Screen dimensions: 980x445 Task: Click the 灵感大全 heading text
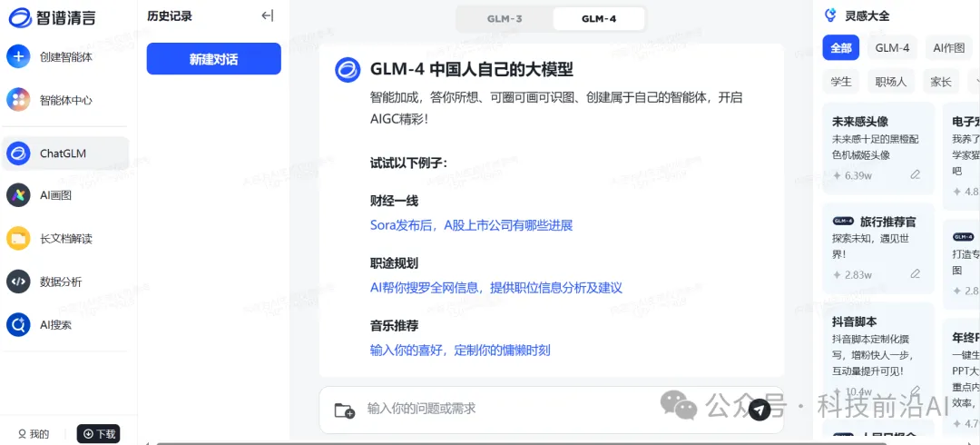pos(867,15)
